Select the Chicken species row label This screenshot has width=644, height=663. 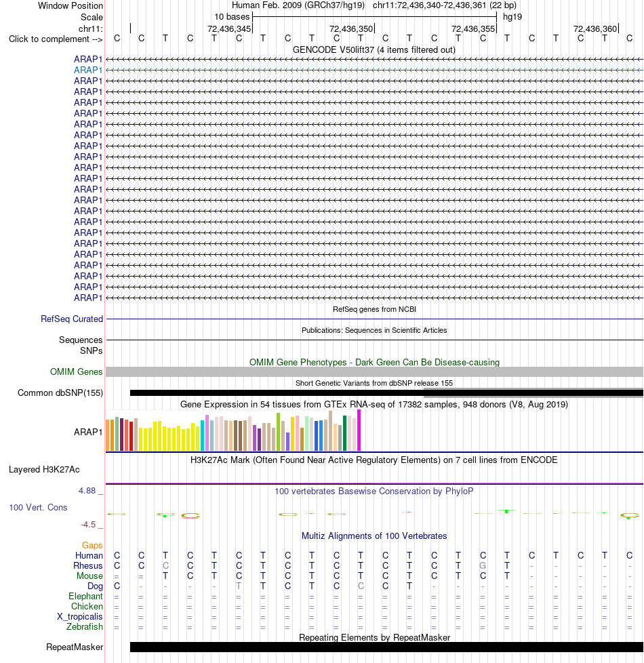87,606
